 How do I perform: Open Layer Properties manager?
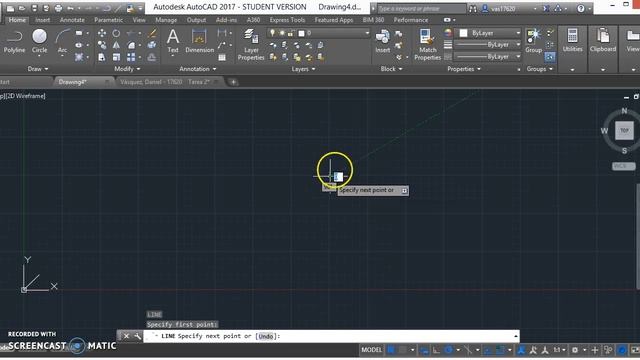point(251,45)
